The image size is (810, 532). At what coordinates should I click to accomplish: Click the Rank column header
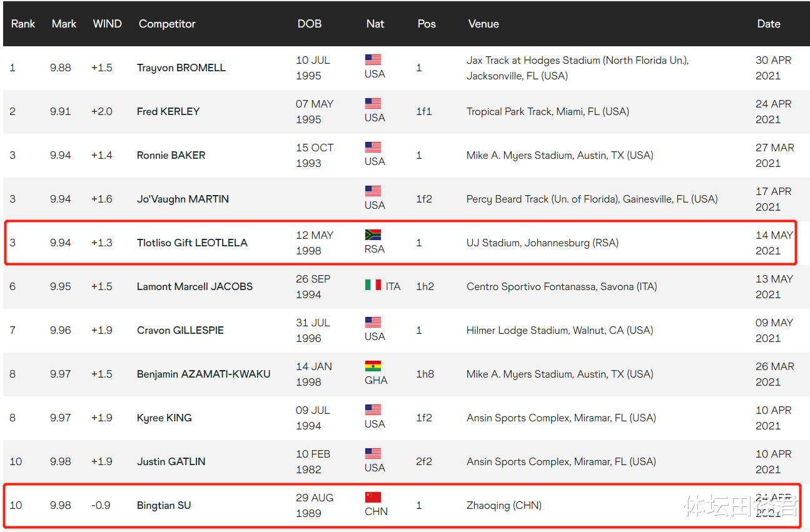[23, 24]
